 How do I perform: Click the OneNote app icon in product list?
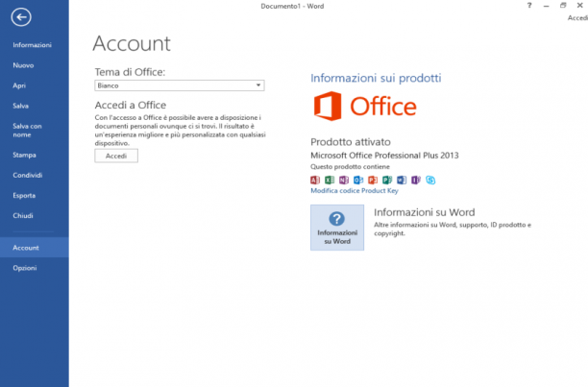click(344, 181)
